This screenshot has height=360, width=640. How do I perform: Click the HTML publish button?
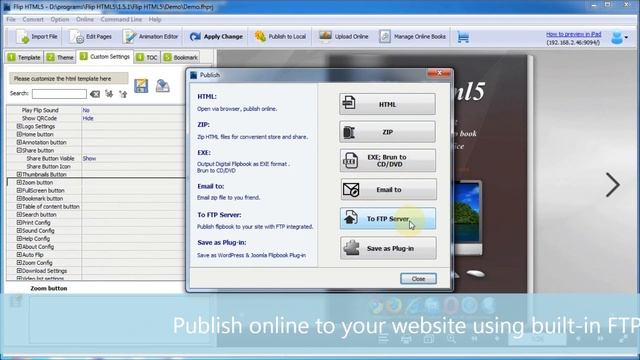click(x=387, y=104)
